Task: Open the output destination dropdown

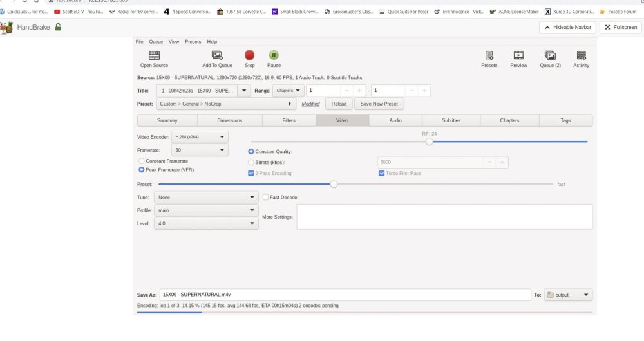Action: [x=568, y=295]
